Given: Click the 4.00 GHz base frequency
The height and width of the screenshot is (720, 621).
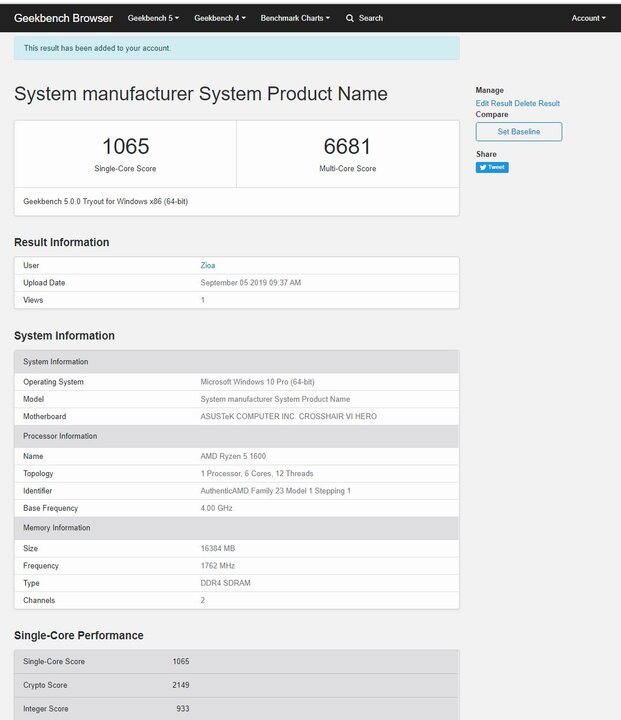Looking at the screenshot, I should tap(216, 508).
